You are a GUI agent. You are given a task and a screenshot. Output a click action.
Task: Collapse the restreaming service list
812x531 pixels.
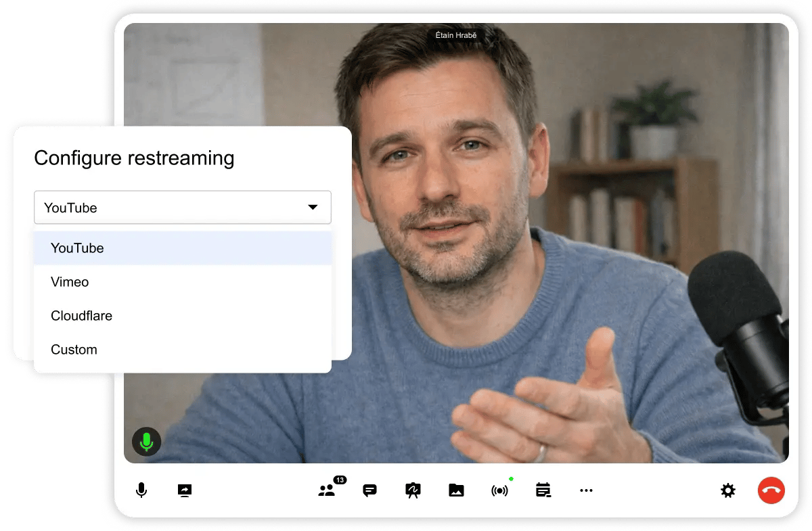(x=313, y=208)
